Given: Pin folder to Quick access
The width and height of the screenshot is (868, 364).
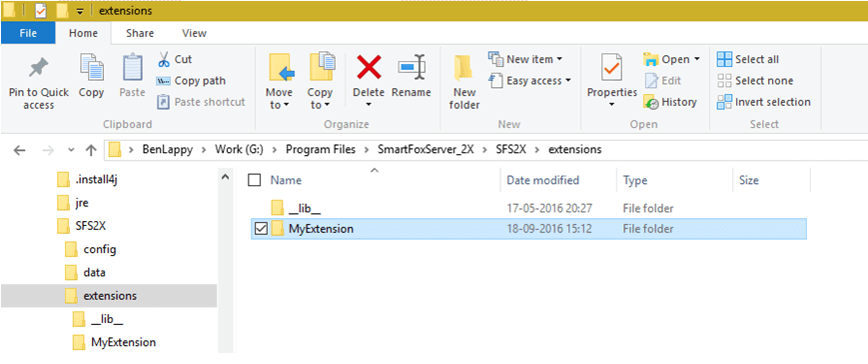Looking at the screenshot, I should point(39,83).
